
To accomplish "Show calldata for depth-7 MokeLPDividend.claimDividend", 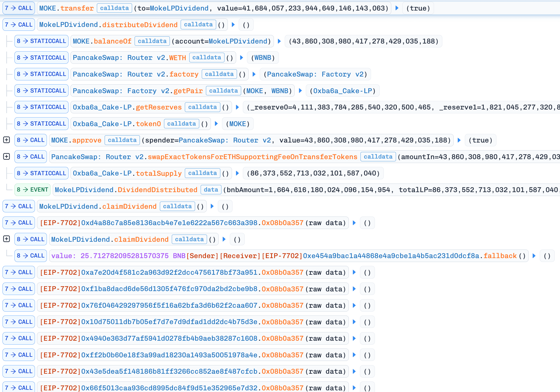I will click(x=177, y=206).
